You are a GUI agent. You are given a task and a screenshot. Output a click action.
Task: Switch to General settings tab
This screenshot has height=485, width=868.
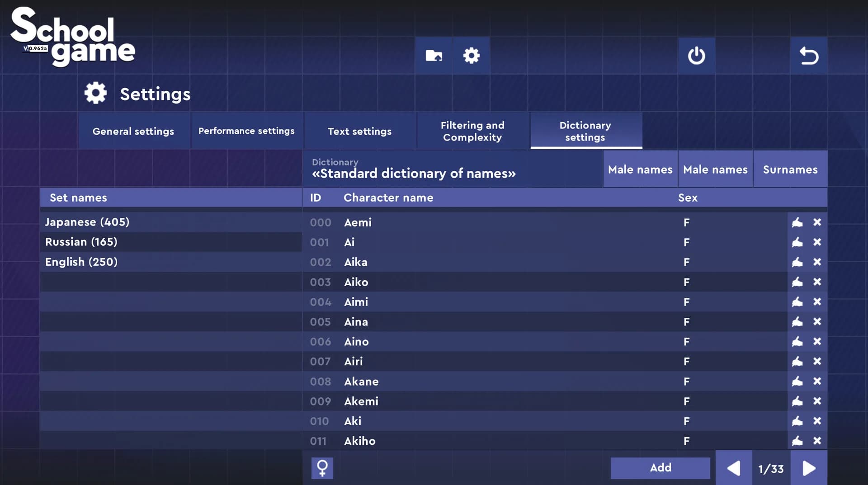pyautogui.click(x=133, y=131)
